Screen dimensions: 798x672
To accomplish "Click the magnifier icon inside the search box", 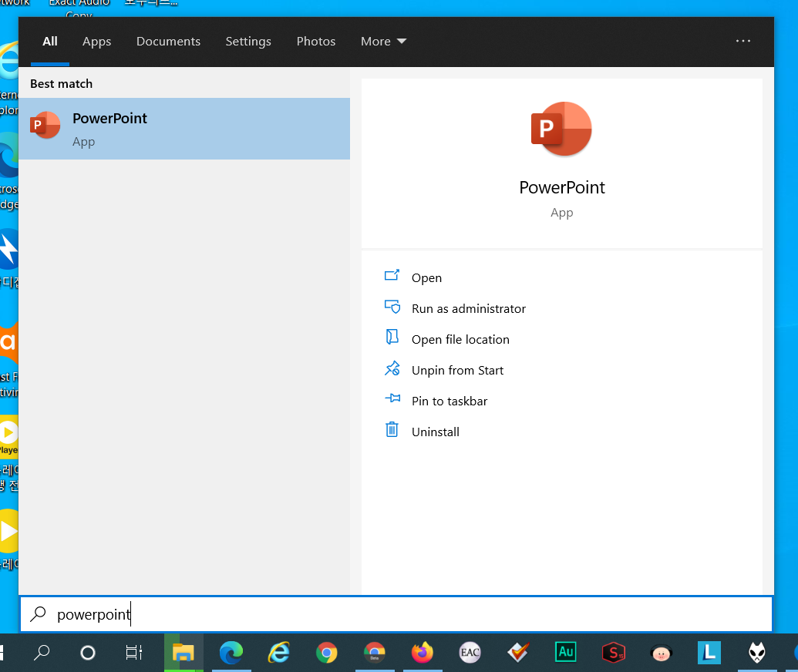I will pyautogui.click(x=39, y=613).
